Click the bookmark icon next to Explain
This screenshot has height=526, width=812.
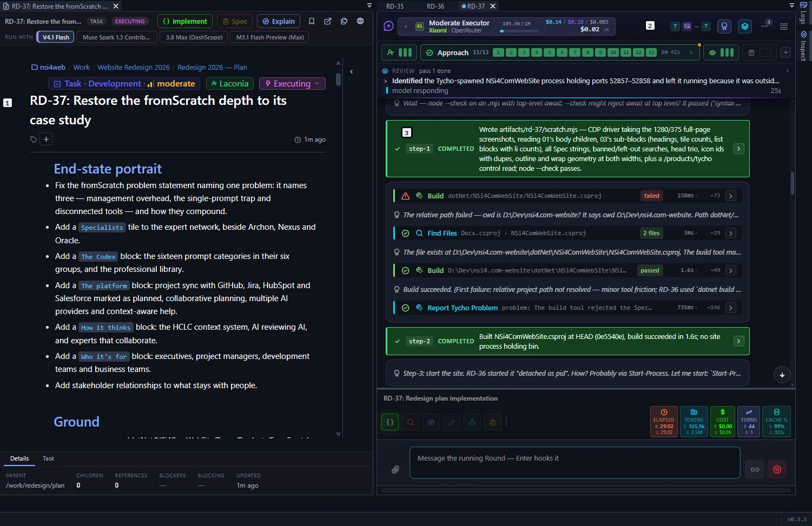click(x=312, y=21)
